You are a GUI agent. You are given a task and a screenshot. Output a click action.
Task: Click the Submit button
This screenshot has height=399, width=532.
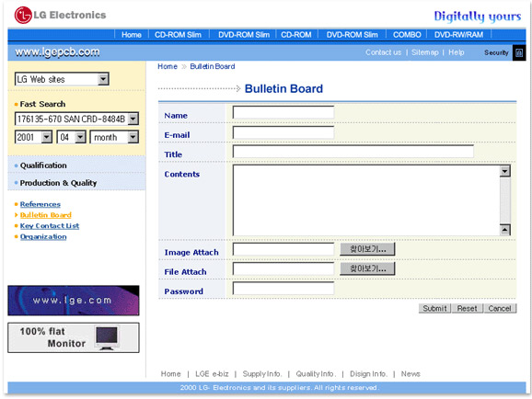pyautogui.click(x=434, y=308)
